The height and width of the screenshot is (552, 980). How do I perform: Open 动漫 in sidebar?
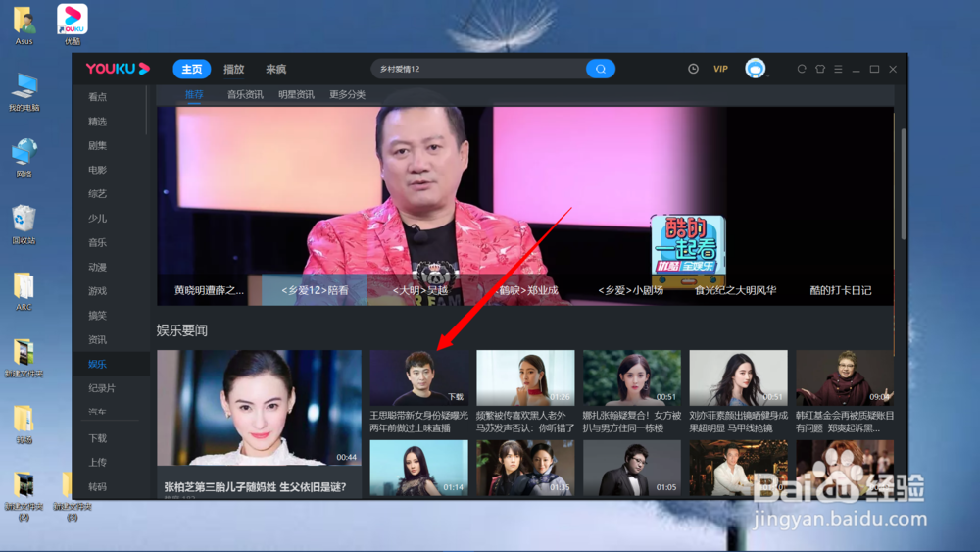[97, 267]
